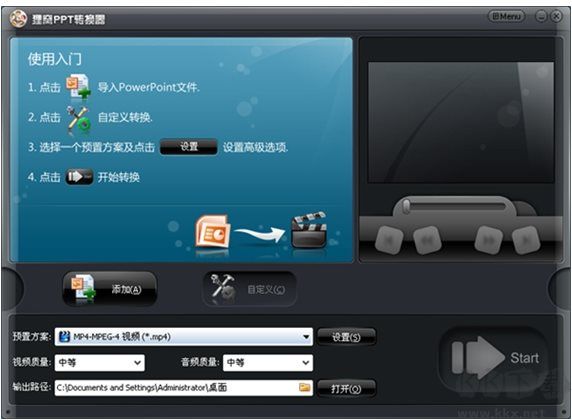Click the orange PowerPoint file icon
572x420 pixels.
point(213,231)
